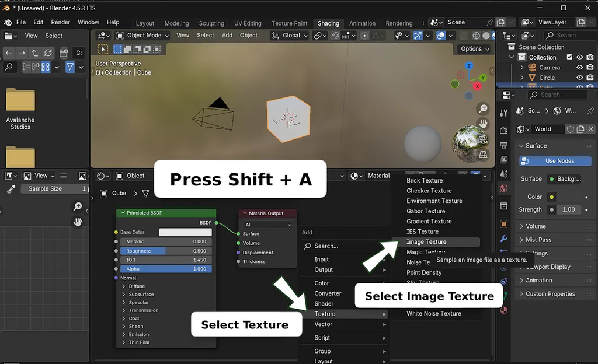Toggle X-Ray view in viewport header
Screen dimensions: 598x364
[463, 36]
